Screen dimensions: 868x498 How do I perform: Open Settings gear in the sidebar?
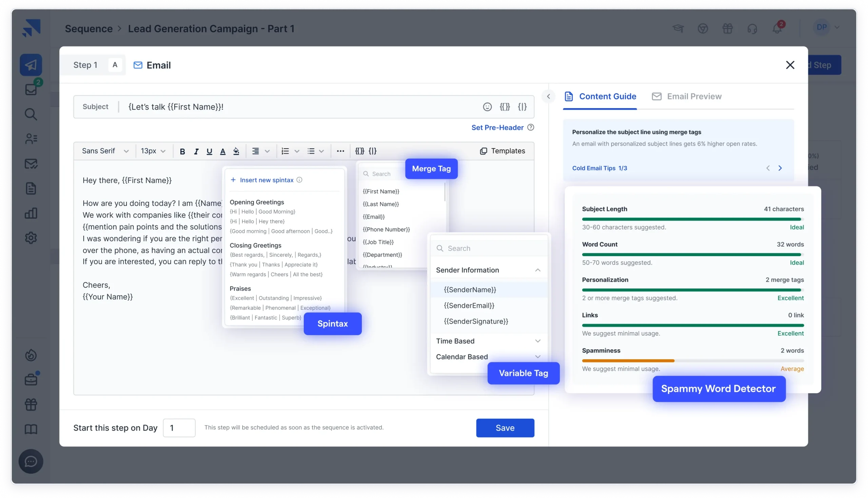[31, 238]
